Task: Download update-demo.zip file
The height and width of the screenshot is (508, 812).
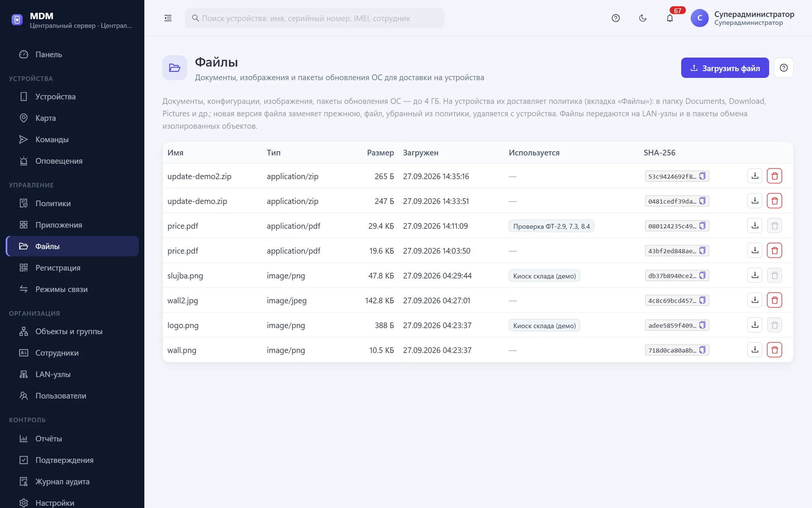Action: pyautogui.click(x=754, y=201)
